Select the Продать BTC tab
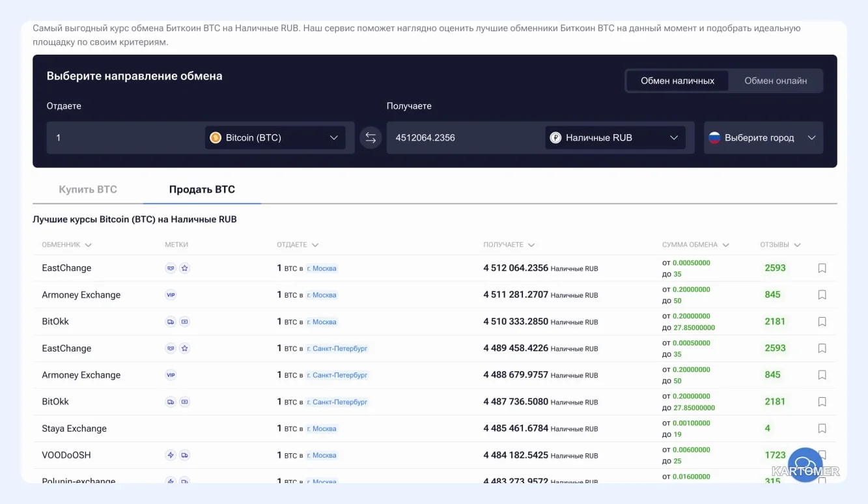This screenshot has width=868, height=504. pos(202,189)
